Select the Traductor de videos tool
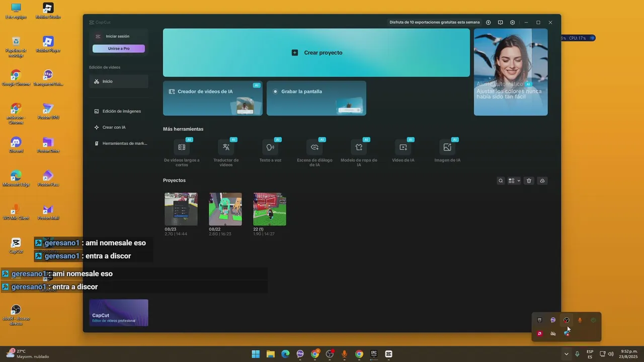This screenshot has height=362, width=644. [226, 153]
